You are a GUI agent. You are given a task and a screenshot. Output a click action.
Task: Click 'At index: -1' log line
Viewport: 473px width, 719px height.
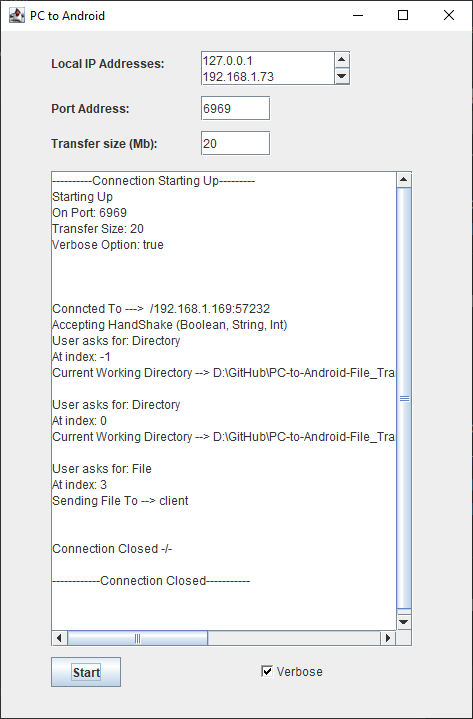(x=81, y=356)
